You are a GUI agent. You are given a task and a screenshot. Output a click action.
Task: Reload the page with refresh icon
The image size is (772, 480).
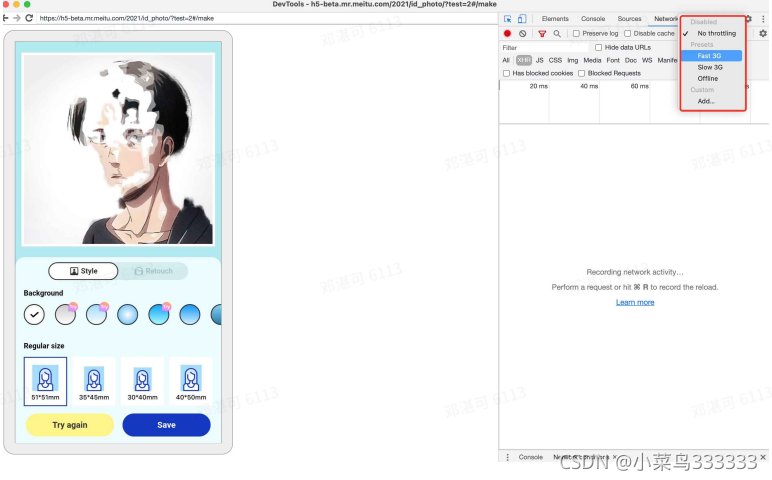(29, 18)
